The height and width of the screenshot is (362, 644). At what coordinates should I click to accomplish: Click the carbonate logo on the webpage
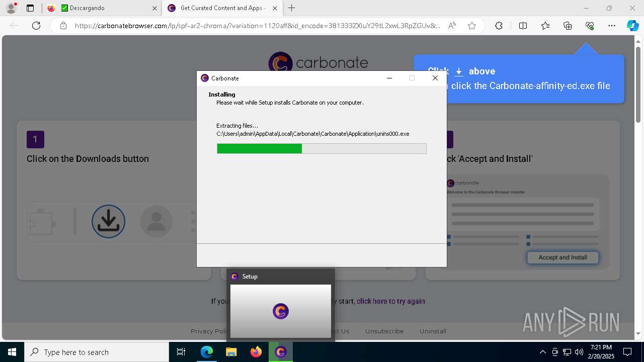[318, 62]
